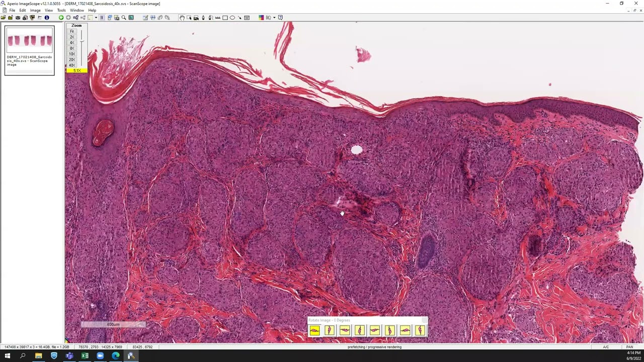Click the green go-forward arrow icon
The height and width of the screenshot is (362, 644).
pyautogui.click(x=61, y=18)
